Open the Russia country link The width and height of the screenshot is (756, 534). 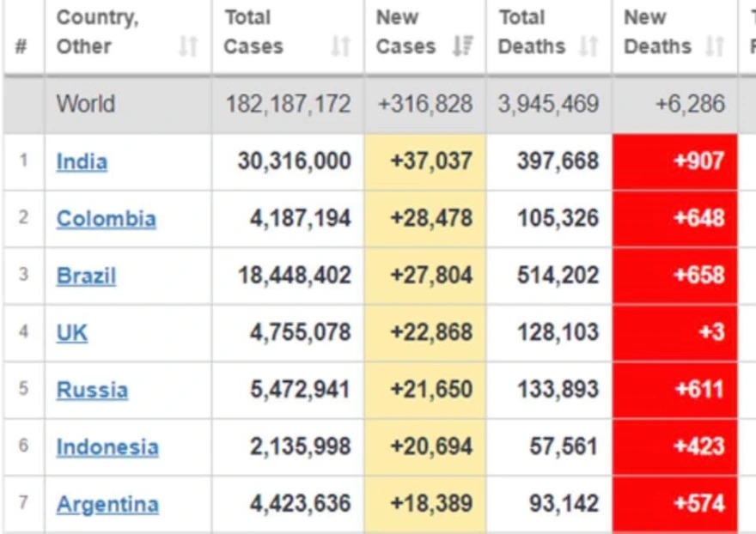[92, 390]
